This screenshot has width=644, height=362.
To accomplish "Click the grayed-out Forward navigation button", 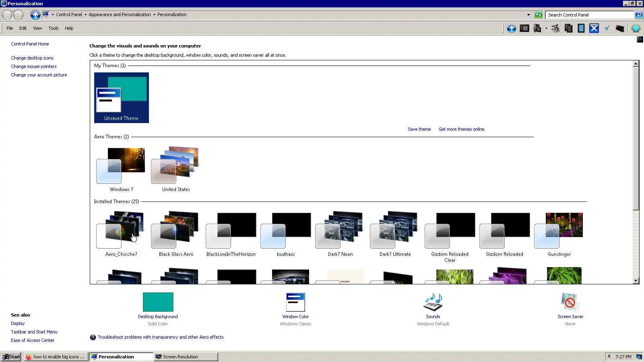I will (19, 15).
